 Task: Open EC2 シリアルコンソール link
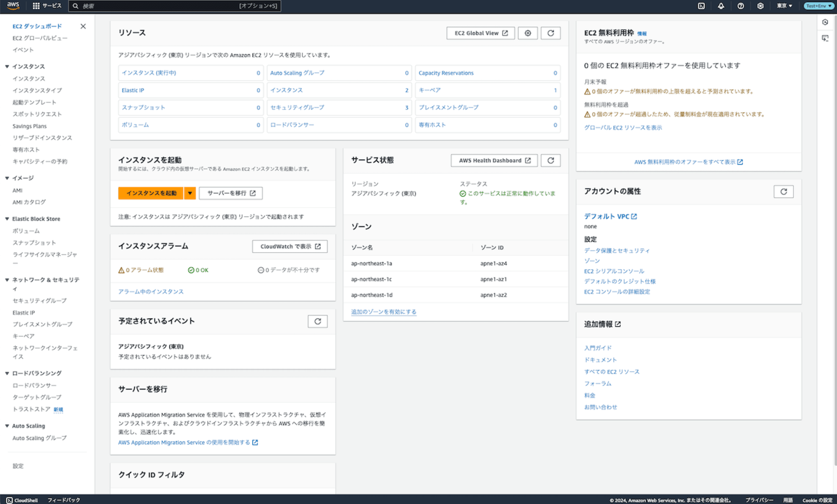[x=614, y=271]
